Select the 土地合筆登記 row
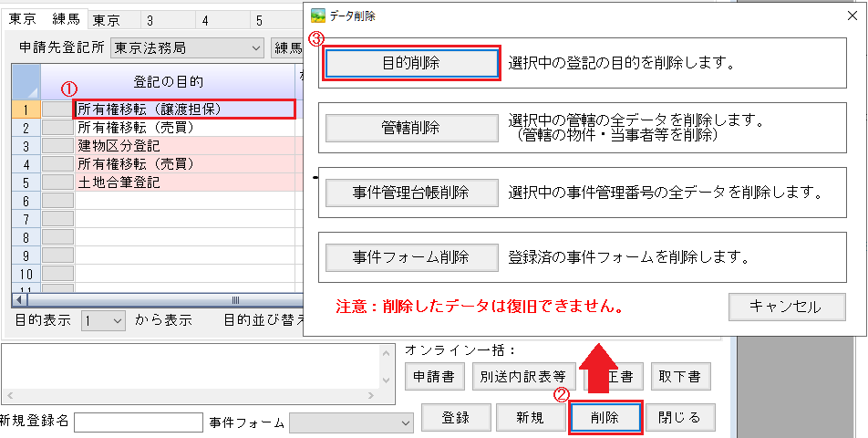This screenshot has height=438, width=868. pos(182,182)
